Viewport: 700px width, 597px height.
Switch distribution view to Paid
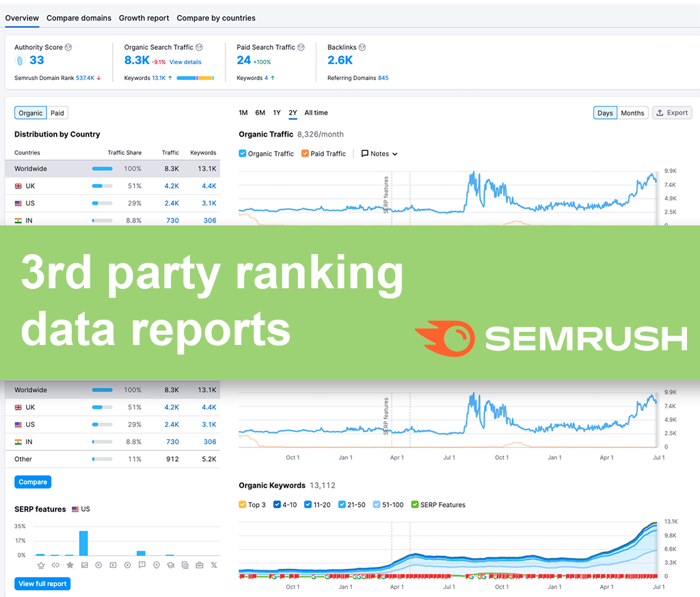pyautogui.click(x=57, y=113)
